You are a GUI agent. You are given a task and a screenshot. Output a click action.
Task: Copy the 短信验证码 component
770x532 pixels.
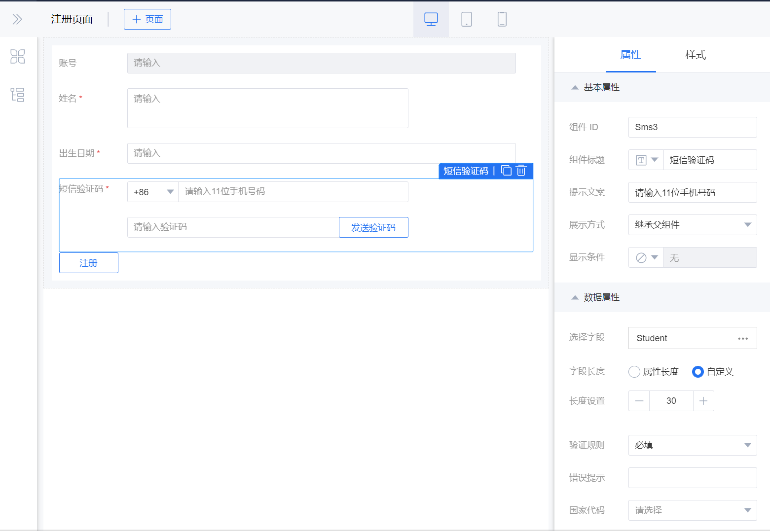click(x=507, y=171)
